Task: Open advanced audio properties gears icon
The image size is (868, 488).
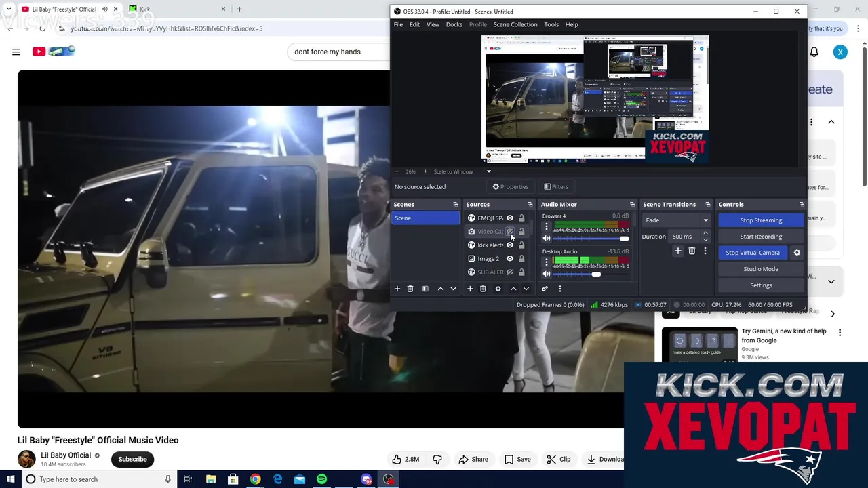Action: pyautogui.click(x=545, y=289)
